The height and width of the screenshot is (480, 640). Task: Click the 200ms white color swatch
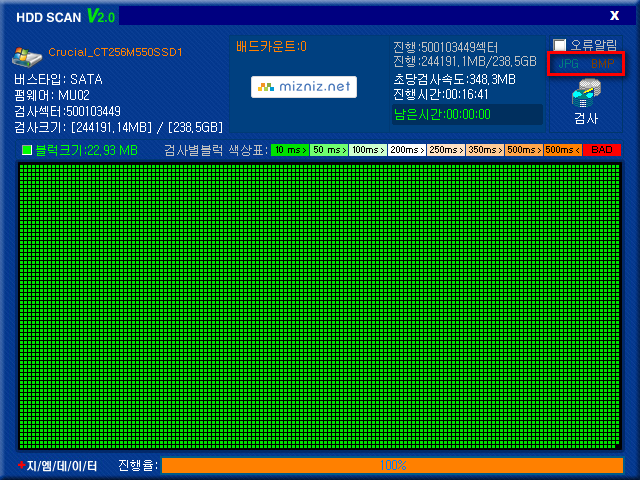407,150
